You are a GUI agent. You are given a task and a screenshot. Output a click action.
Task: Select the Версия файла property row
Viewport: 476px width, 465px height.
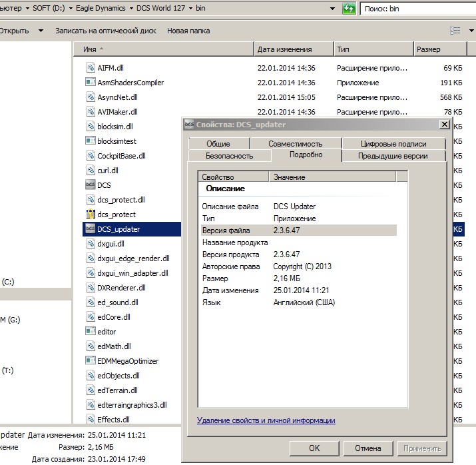(299, 231)
